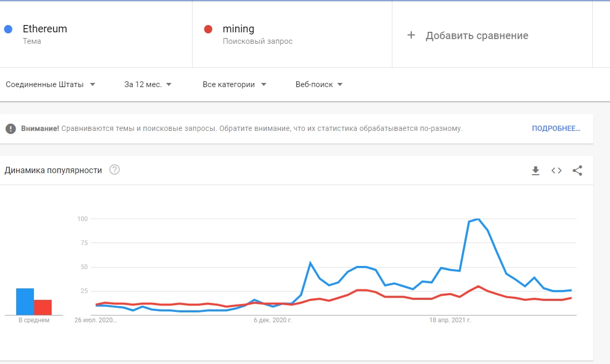610x364 pixels.
Task: Expand the Все категории dropdown
Action: [234, 84]
